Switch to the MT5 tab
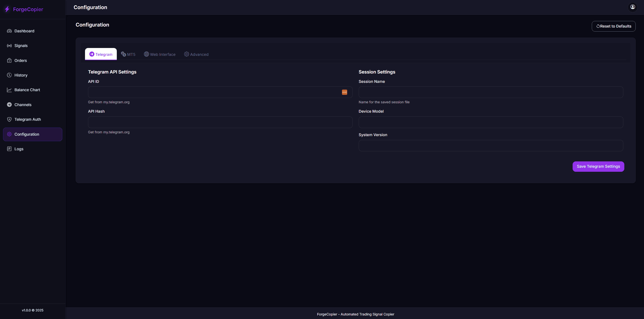644x319 pixels. click(x=128, y=54)
